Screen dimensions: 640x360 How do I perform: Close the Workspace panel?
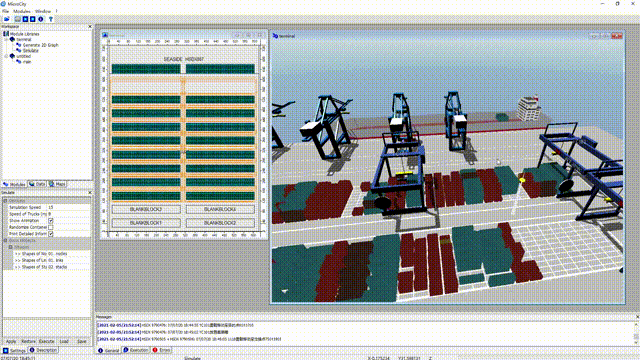pos(90,27)
